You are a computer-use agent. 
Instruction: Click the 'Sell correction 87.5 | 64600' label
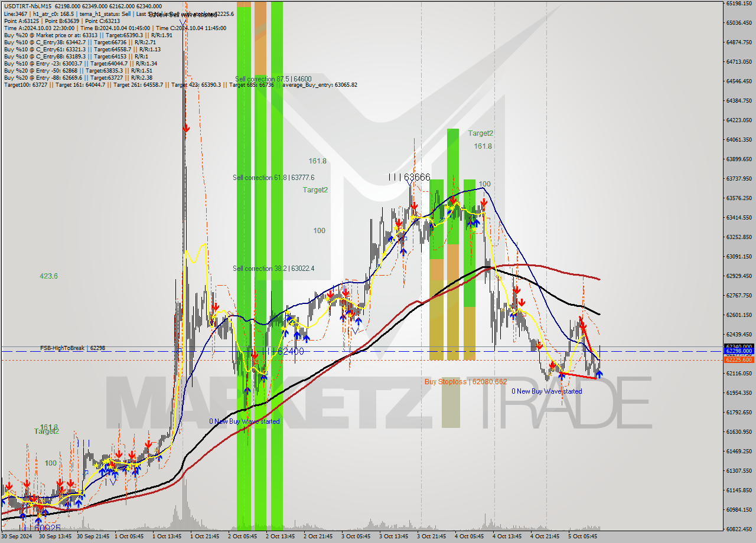(273, 79)
